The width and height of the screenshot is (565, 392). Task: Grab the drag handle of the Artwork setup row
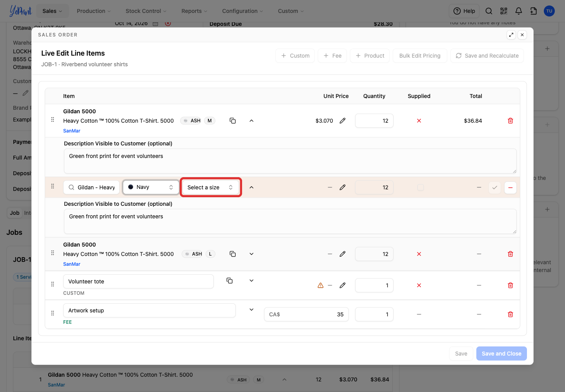click(53, 313)
